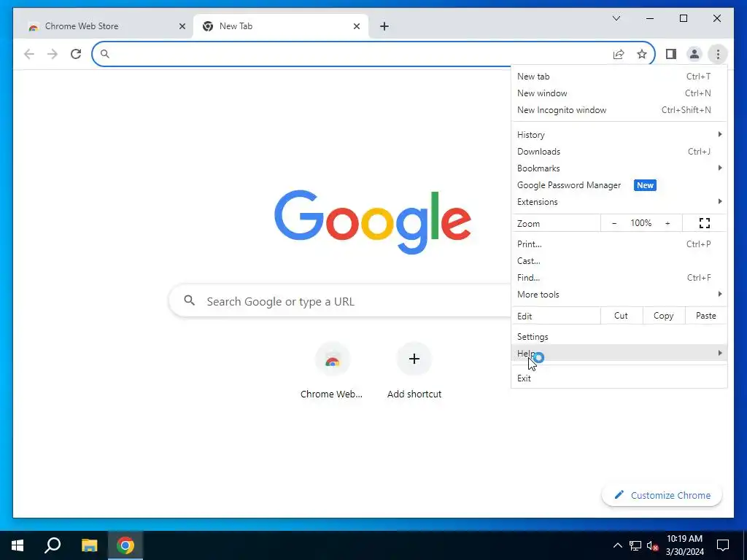
Task: Toggle fullscreen icon in Zoom row
Action: (x=705, y=223)
